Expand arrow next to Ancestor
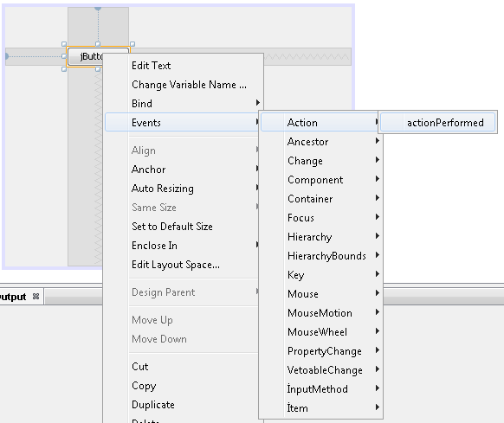 [x=378, y=141]
